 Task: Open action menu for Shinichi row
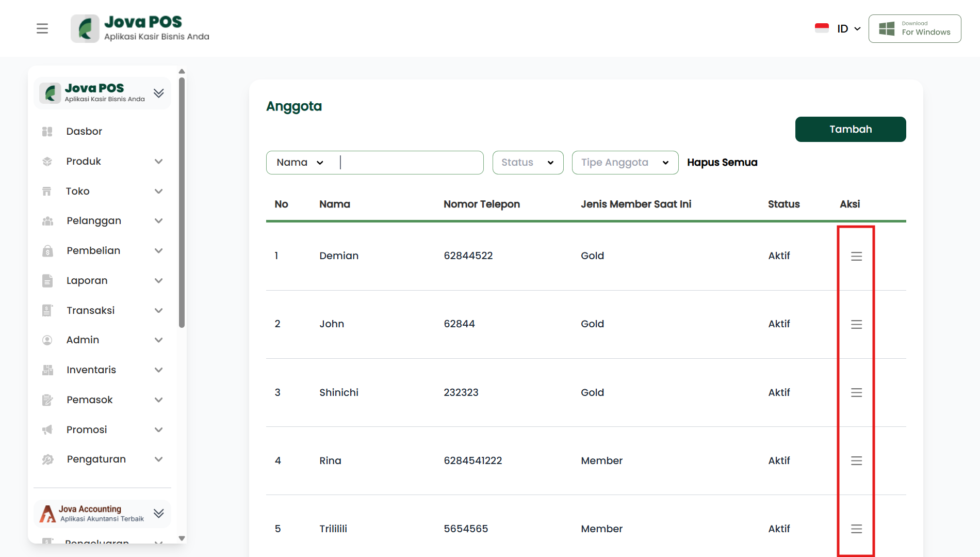(856, 393)
